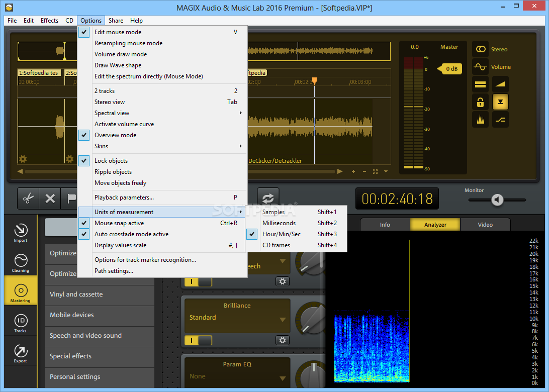Viewport: 549px width, 392px height.
Task: Open the Import section in sidebar
Action: coord(20,232)
